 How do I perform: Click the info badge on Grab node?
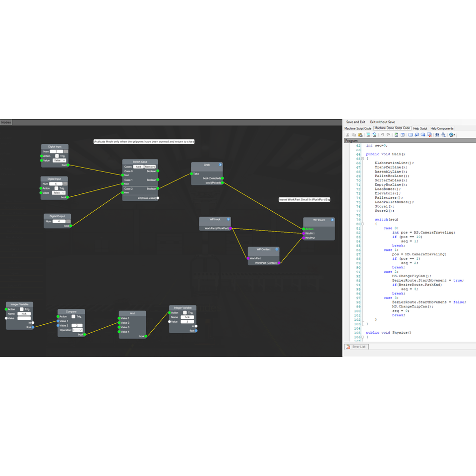click(x=220, y=165)
